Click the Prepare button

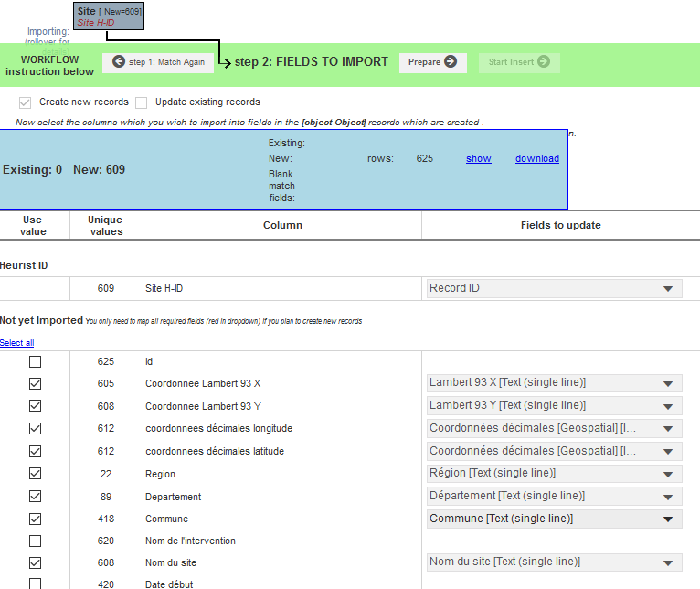pos(432,62)
